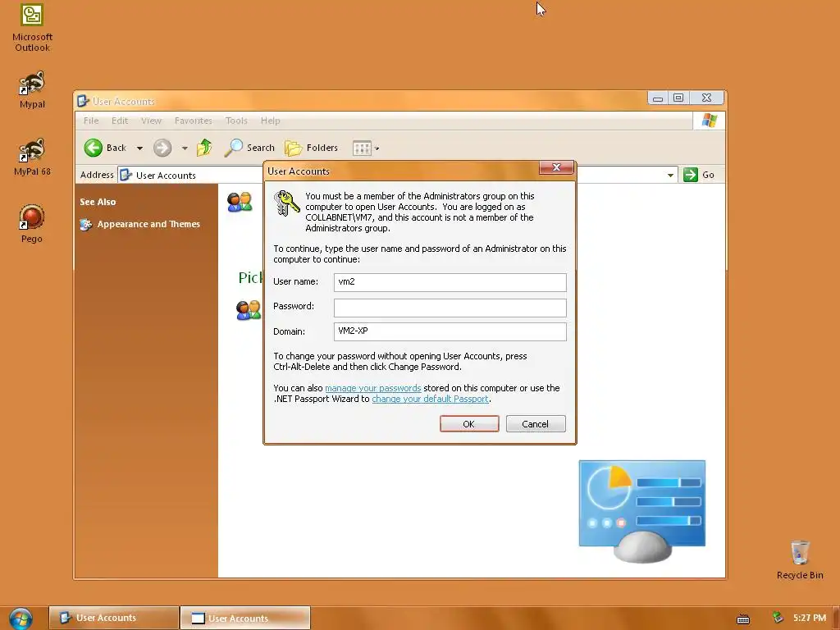Switch to first User Accounts taskbar button

tap(113, 618)
